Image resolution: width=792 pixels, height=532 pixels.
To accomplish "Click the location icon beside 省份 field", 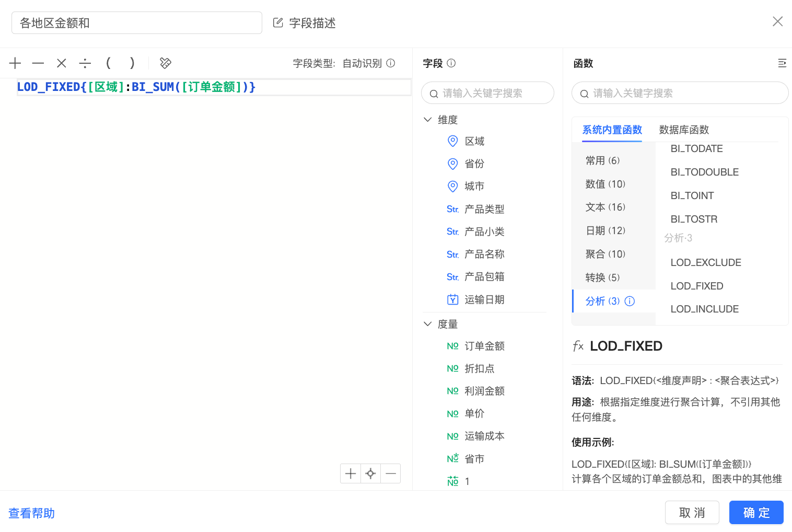I will [453, 164].
